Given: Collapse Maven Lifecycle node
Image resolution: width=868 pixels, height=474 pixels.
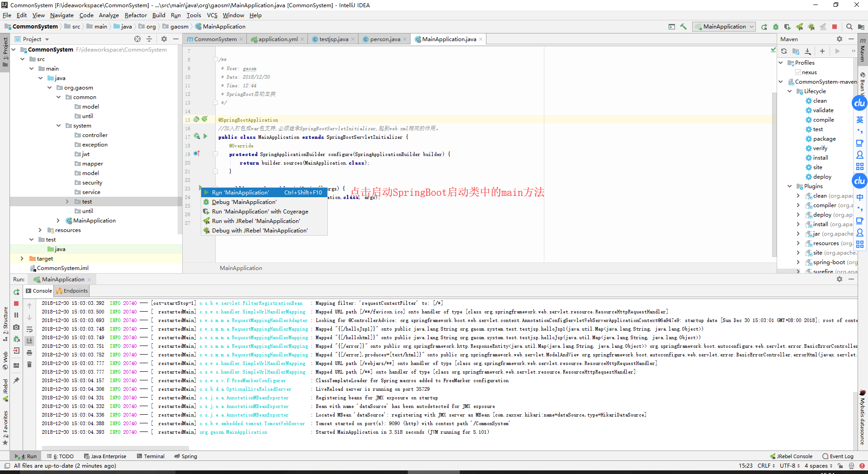Looking at the screenshot, I should 790,91.
